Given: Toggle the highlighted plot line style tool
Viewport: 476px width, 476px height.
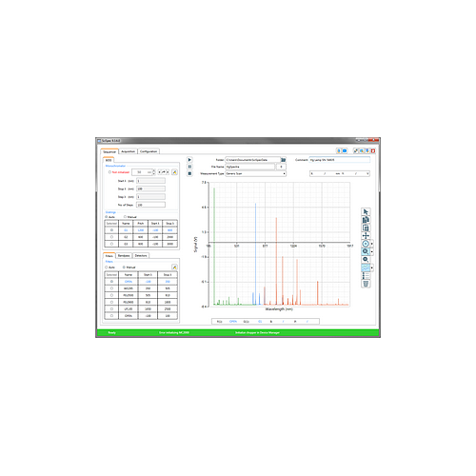Looking at the screenshot, I should pyautogui.click(x=366, y=268).
